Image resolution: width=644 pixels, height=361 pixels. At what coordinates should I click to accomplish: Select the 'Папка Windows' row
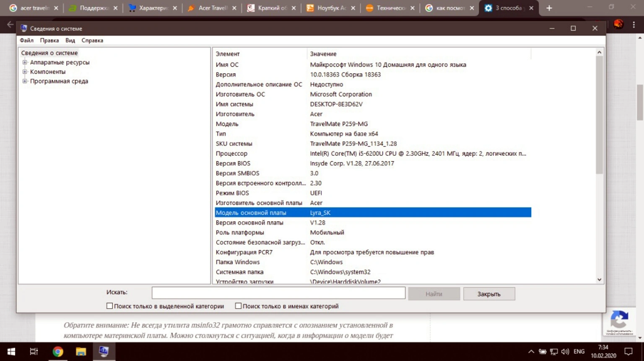point(373,262)
